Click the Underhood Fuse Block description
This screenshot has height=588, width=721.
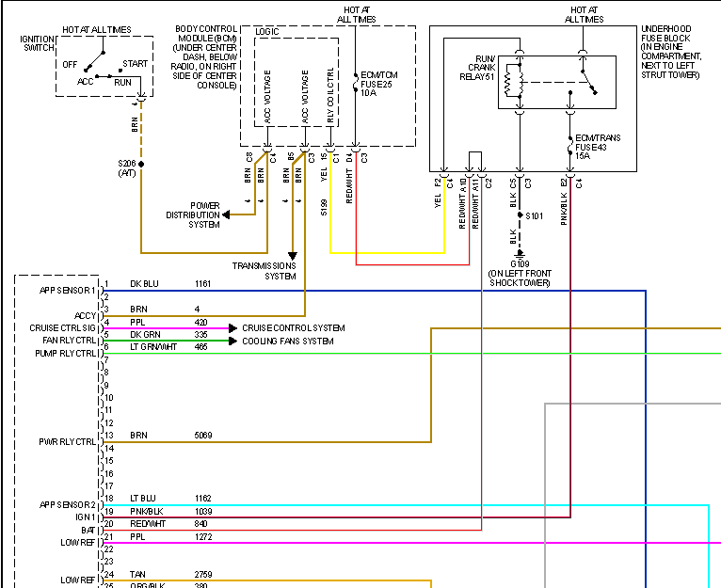point(672,55)
